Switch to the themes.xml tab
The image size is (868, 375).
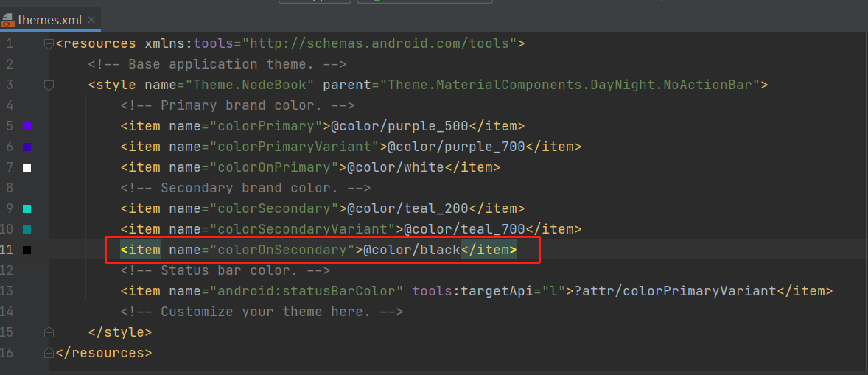(49, 21)
